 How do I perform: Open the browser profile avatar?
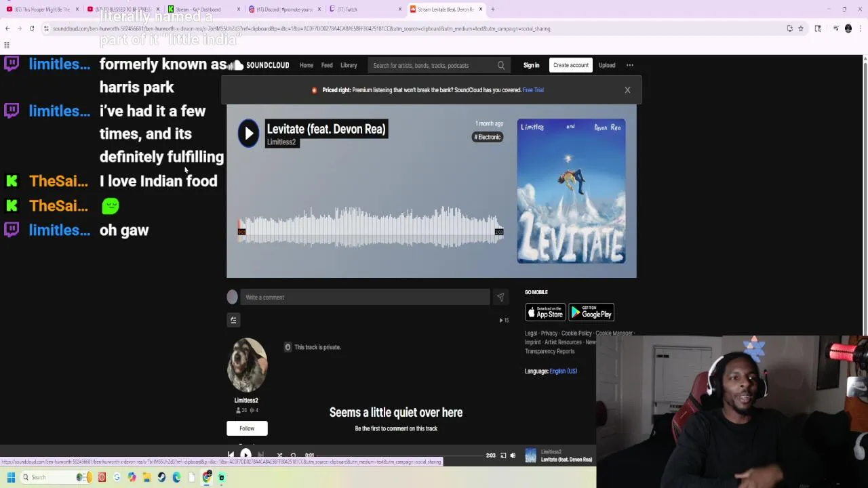848,28
